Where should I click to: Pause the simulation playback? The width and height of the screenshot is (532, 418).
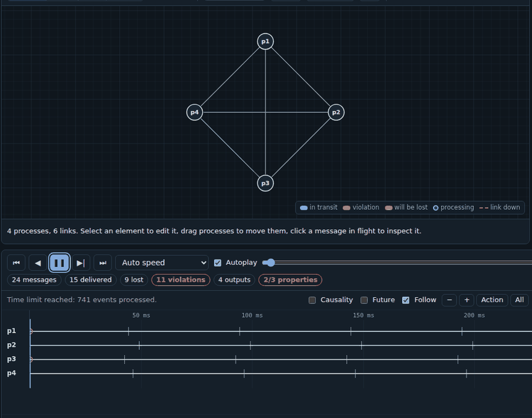pyautogui.click(x=59, y=263)
